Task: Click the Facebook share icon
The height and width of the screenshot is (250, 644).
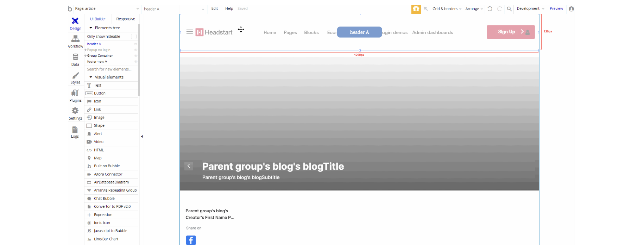Action: 191,240
